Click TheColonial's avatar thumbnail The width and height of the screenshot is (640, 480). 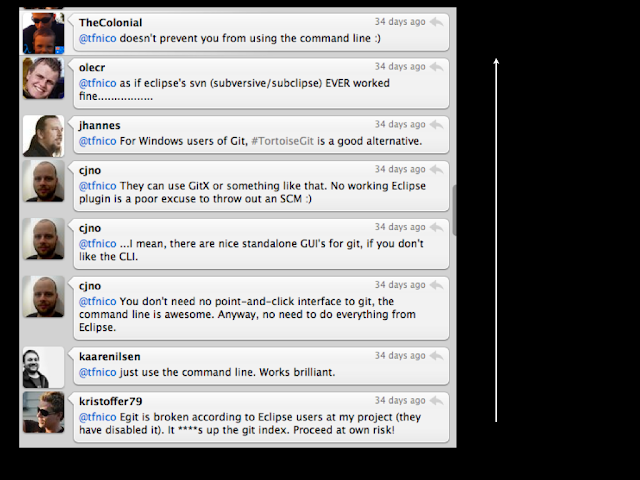(x=43, y=32)
